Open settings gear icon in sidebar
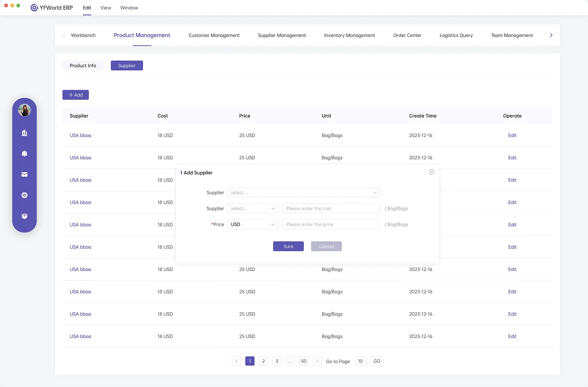 pos(24,195)
